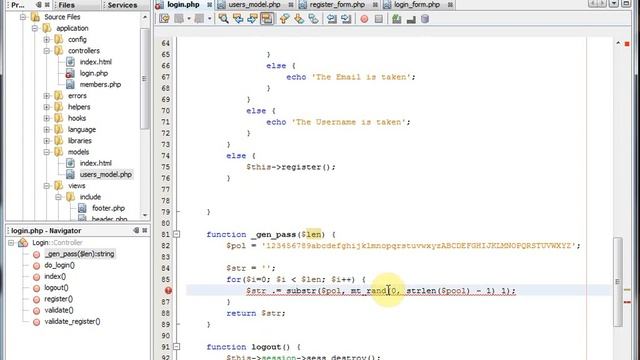Switch to the login_form.php tab

pos(417,5)
